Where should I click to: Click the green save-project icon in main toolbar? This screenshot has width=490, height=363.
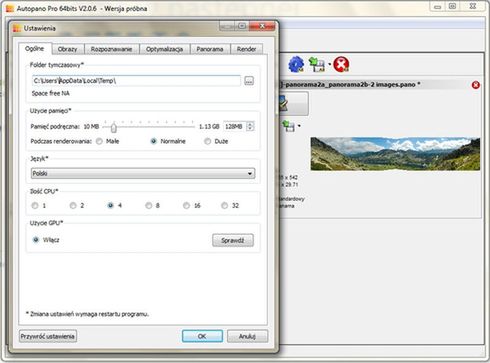[x=317, y=64]
